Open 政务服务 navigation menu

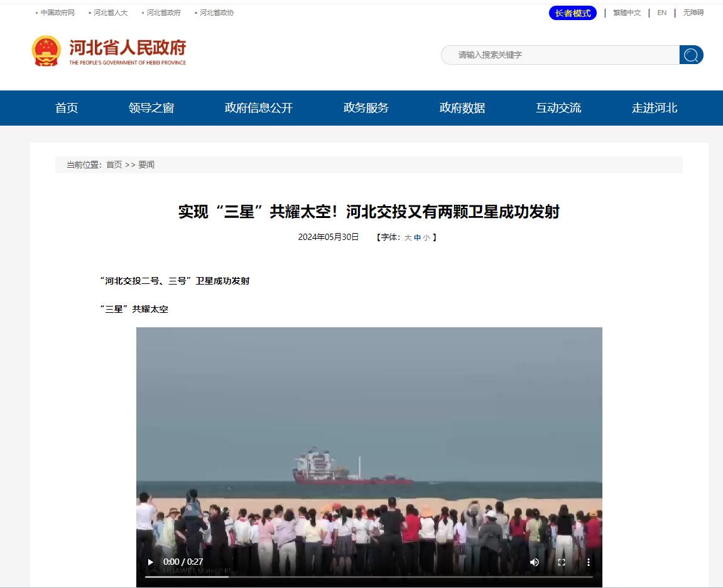pos(366,108)
